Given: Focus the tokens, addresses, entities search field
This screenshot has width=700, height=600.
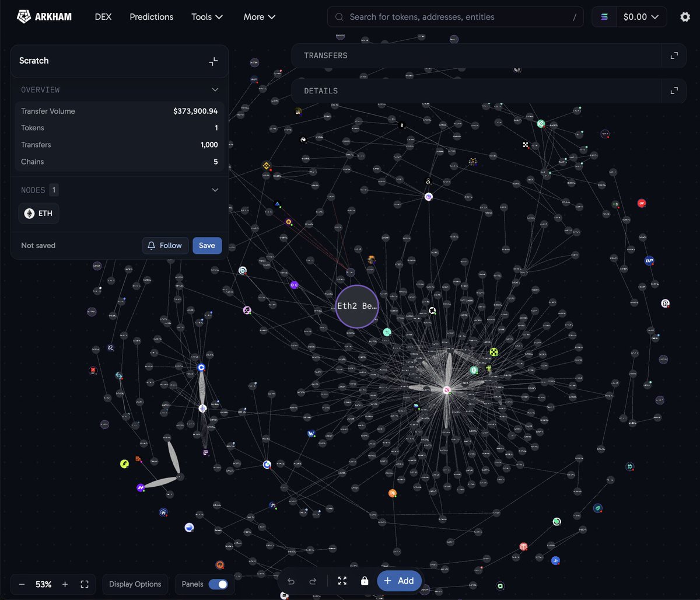Looking at the screenshot, I should coord(456,17).
